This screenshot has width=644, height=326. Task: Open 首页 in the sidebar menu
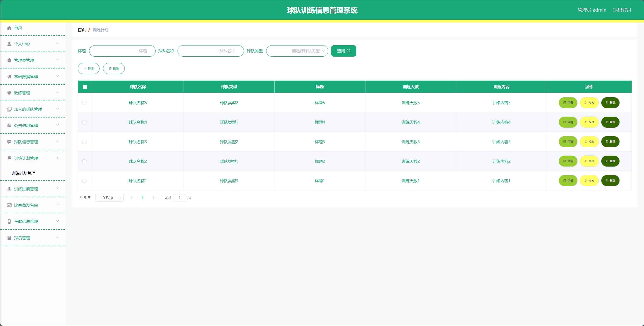pos(33,28)
